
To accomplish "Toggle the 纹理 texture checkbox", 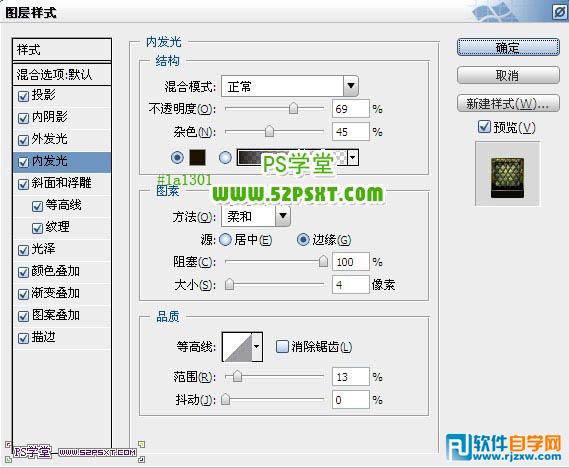I will pyautogui.click(x=37, y=228).
